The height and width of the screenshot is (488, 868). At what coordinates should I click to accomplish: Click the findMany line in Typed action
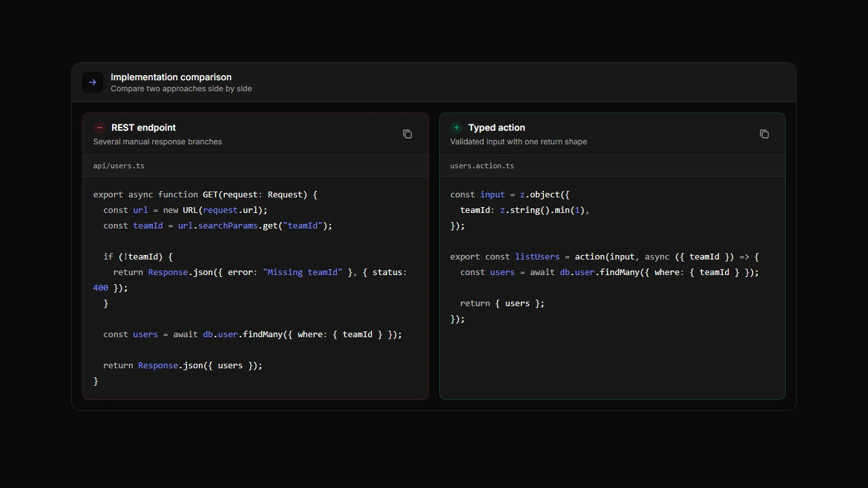point(610,272)
